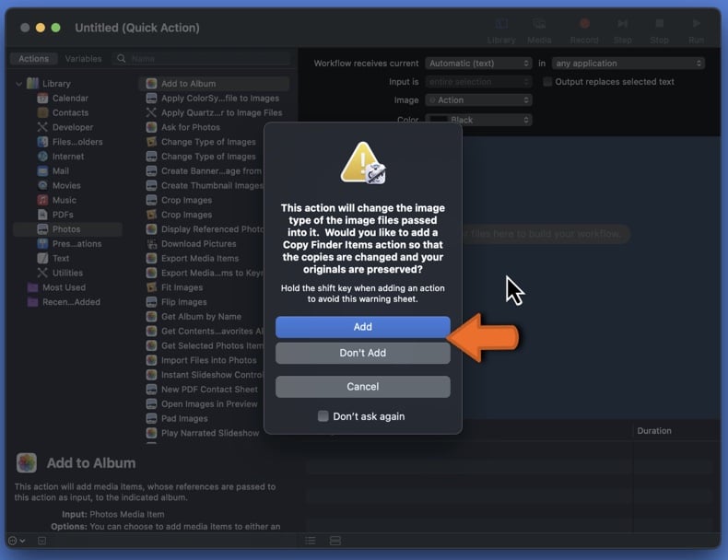Click the Add button in the dialog

click(362, 327)
